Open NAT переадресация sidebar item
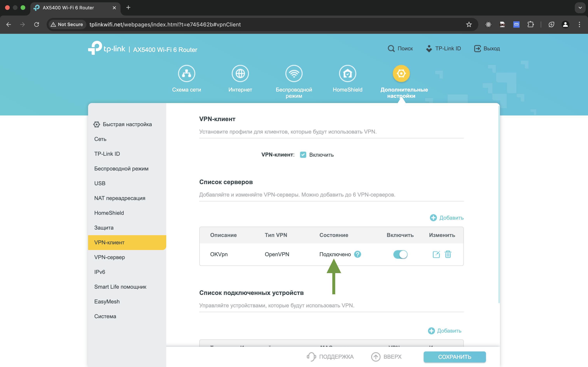The image size is (588, 367). [120, 198]
